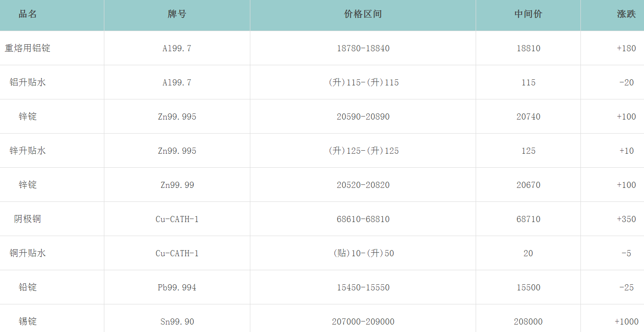The height and width of the screenshot is (332, 644).
Task: Select the Pb99.994 grade cell
Action: (177, 287)
